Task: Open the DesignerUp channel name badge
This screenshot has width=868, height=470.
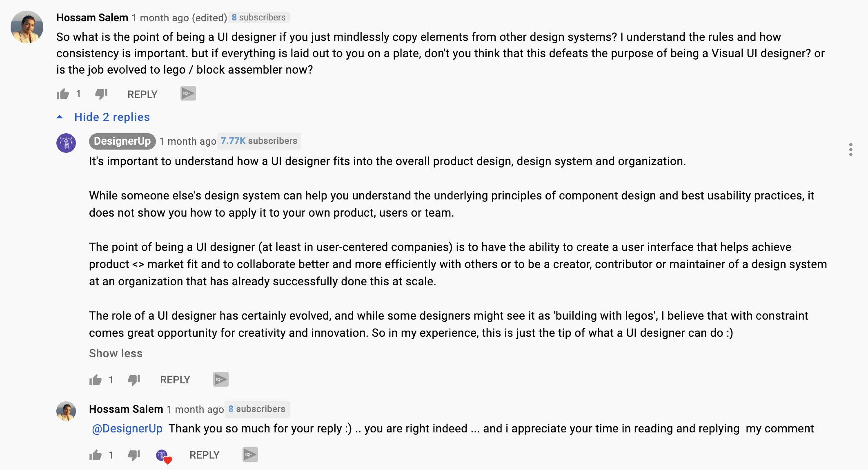Action: pyautogui.click(x=122, y=141)
